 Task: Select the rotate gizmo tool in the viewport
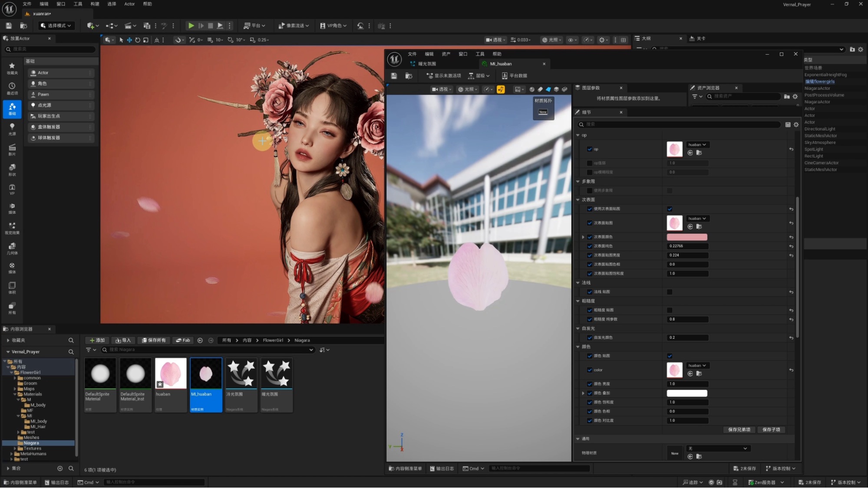(138, 40)
